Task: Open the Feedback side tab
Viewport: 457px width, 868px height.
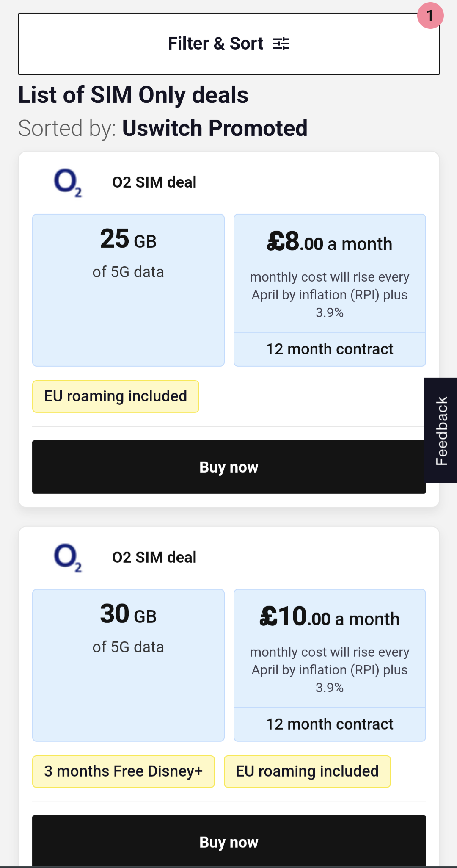Action: point(441,430)
